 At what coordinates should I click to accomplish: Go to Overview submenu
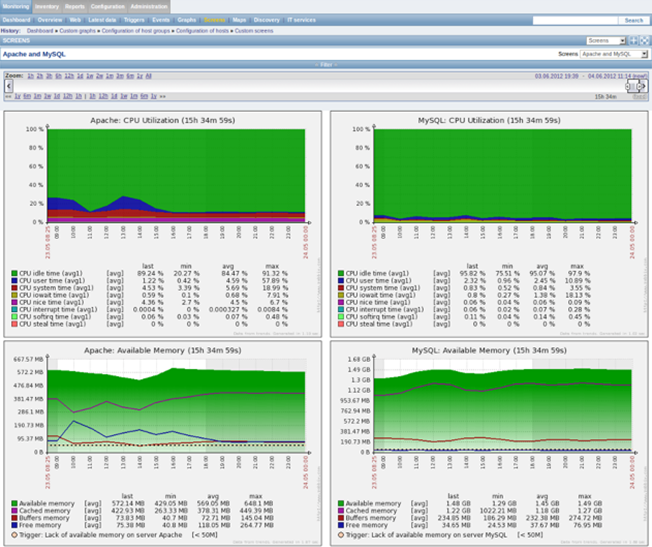pyautogui.click(x=49, y=20)
